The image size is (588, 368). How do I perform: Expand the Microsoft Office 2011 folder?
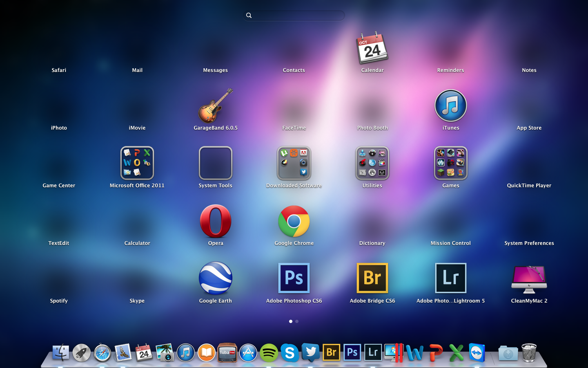pyautogui.click(x=137, y=163)
